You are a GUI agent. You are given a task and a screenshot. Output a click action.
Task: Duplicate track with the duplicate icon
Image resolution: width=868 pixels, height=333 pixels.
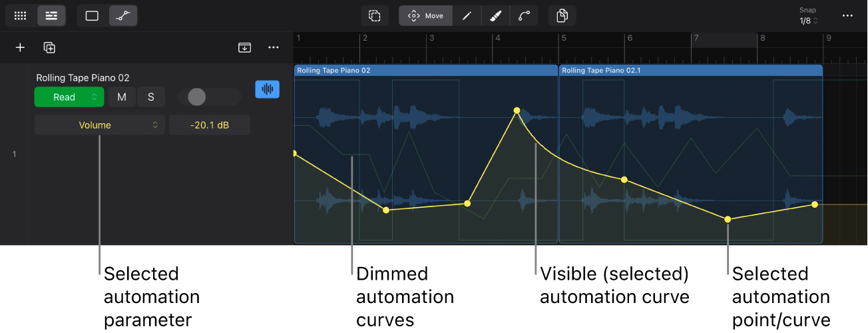click(49, 47)
